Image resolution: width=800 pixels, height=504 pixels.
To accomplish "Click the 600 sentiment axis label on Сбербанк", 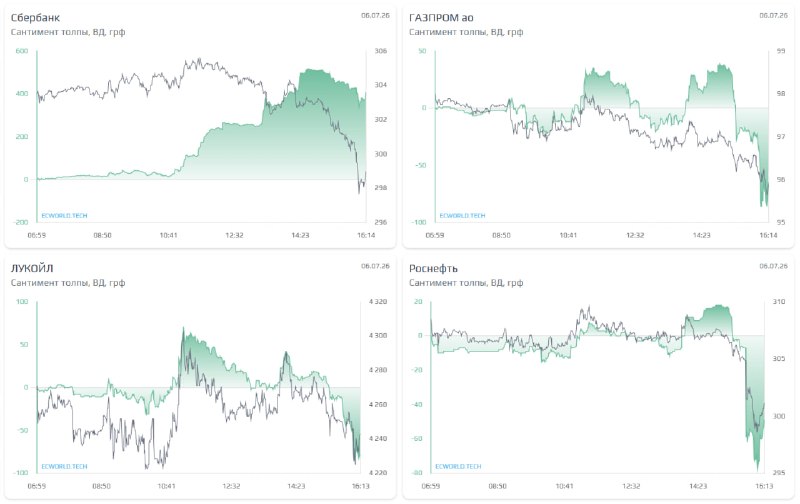I will [22, 51].
